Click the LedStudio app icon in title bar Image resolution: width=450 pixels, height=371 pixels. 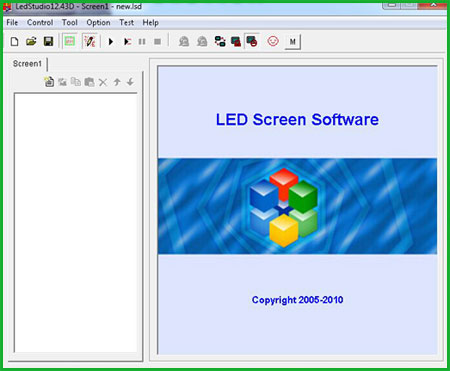(7, 7)
